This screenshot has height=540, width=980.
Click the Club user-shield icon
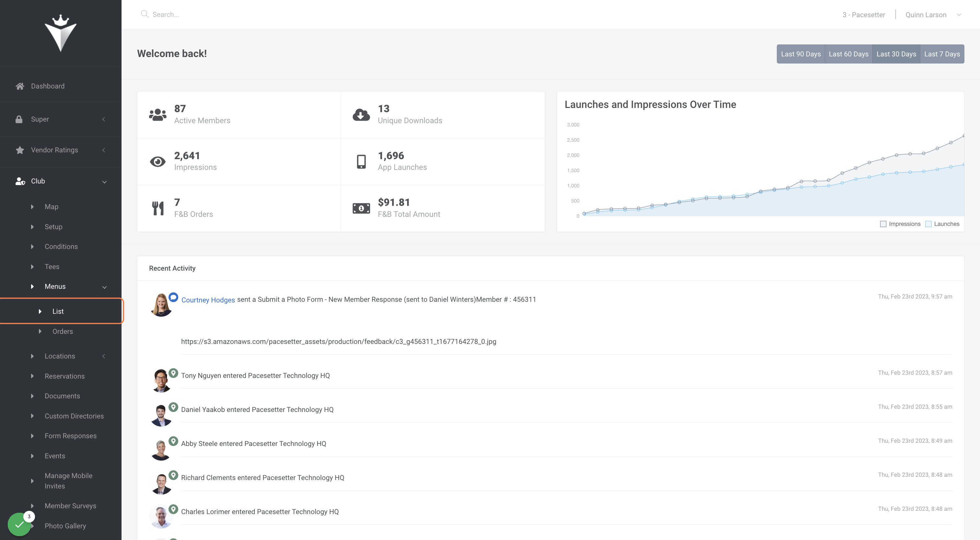click(x=20, y=181)
